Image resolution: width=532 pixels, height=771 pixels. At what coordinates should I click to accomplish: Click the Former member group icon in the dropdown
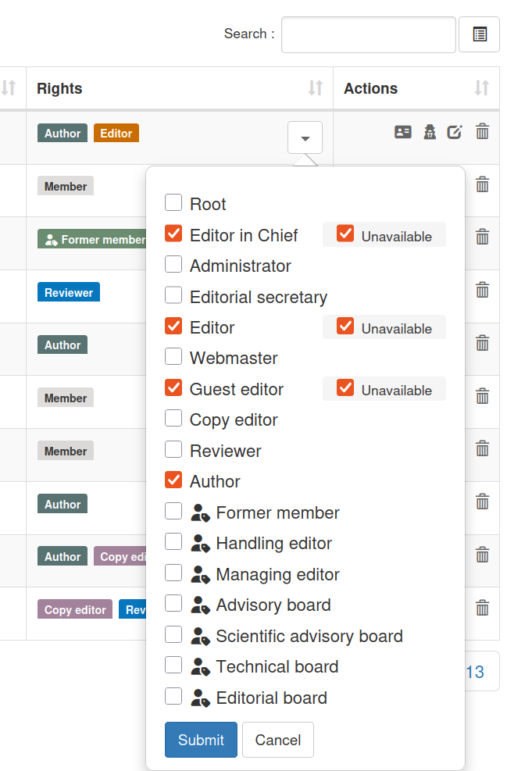(198, 514)
